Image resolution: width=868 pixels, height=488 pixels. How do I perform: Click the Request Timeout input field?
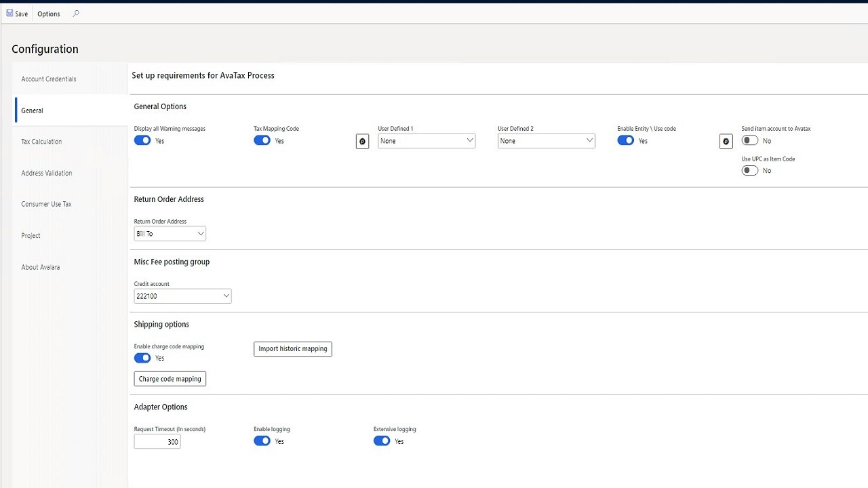(157, 442)
